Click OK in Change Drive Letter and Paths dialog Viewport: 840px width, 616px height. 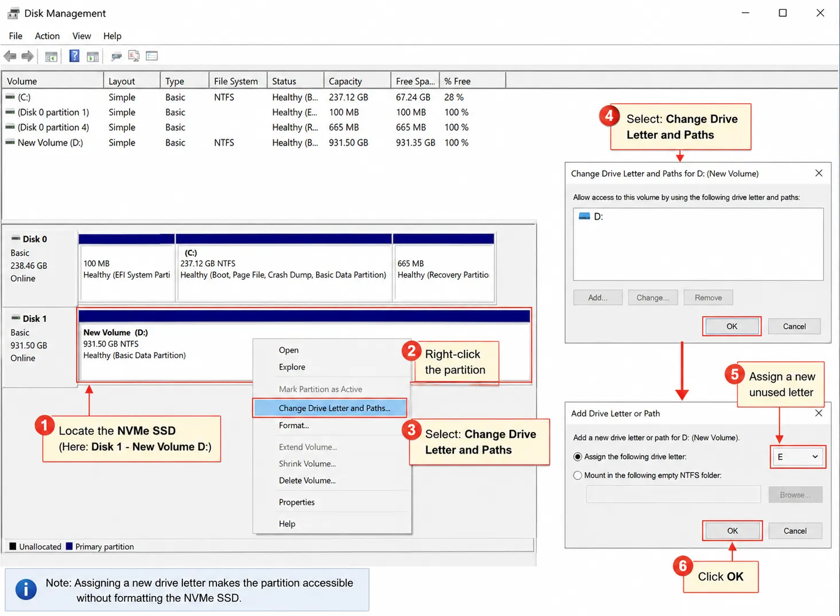click(732, 326)
